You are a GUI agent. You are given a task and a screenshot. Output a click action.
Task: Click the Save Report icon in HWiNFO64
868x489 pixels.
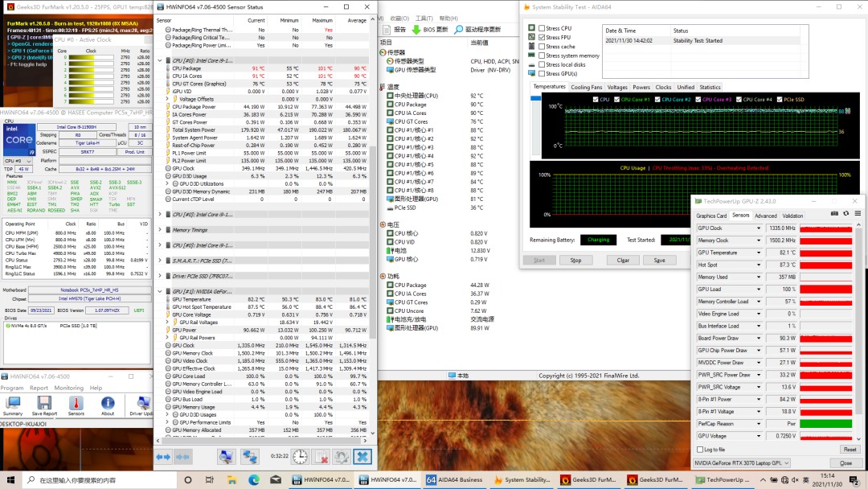pyautogui.click(x=44, y=403)
